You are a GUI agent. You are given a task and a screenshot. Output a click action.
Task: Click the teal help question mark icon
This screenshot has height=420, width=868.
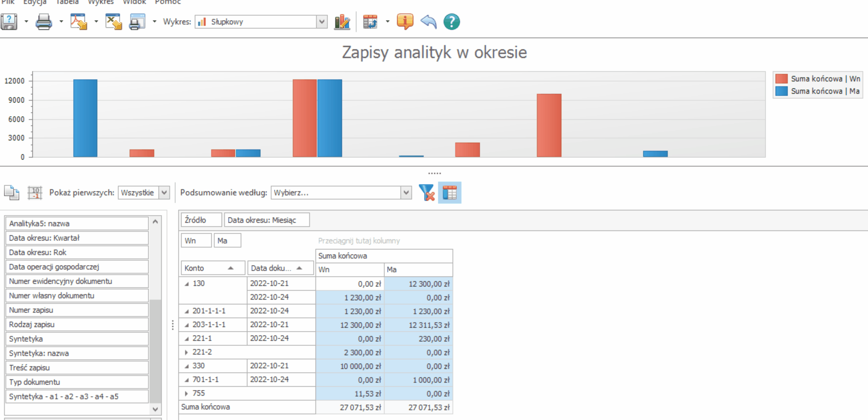click(452, 22)
